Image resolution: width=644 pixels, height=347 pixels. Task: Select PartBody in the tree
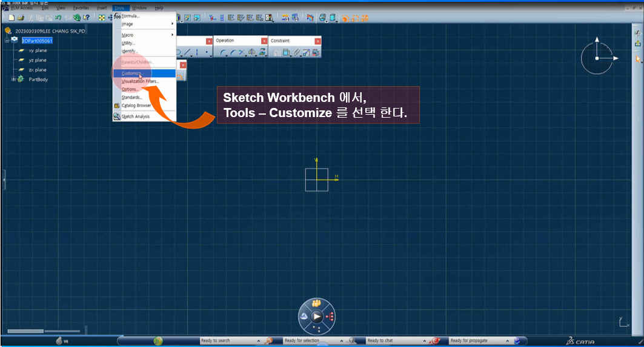(38, 79)
